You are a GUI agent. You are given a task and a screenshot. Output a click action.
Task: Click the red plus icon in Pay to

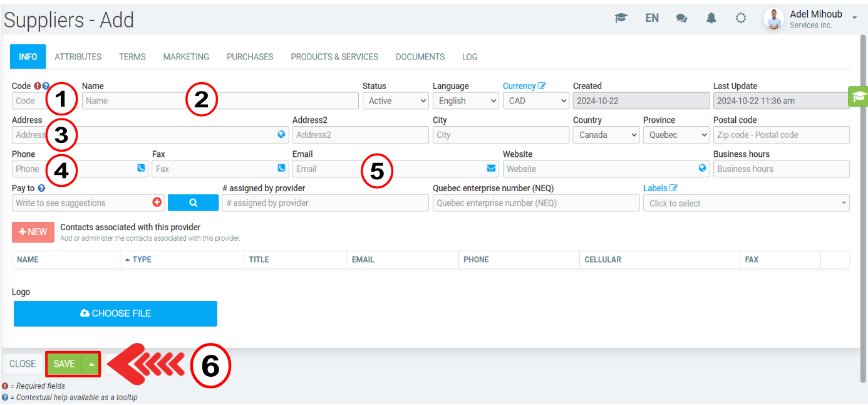pyautogui.click(x=157, y=202)
